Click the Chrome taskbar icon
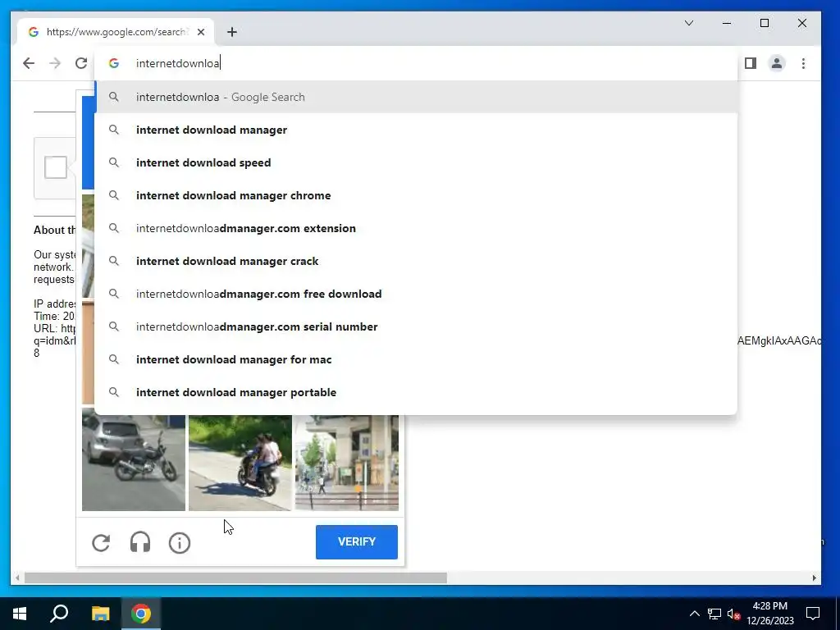This screenshot has height=630, width=840. [x=141, y=614]
